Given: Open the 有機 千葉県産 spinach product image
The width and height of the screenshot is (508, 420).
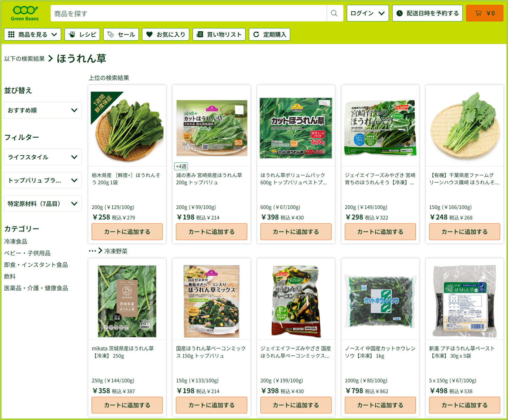Looking at the screenshot, I should 465,127.
